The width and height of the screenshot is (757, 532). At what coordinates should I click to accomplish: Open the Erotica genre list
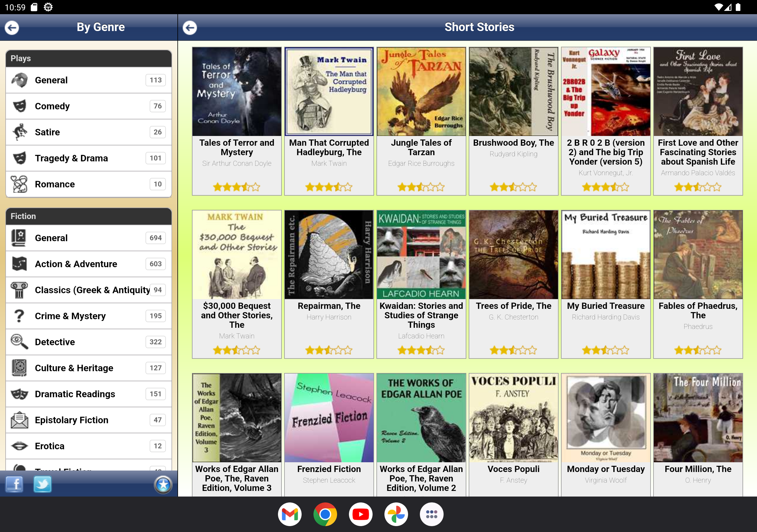[89, 446]
